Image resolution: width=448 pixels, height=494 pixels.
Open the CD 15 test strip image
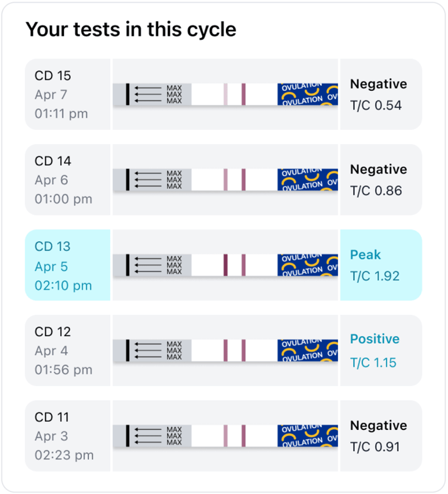point(225,95)
